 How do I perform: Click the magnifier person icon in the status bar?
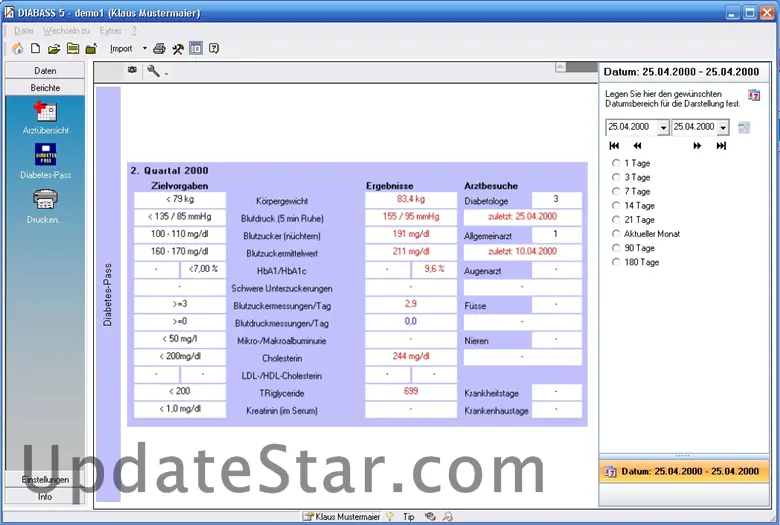448,517
